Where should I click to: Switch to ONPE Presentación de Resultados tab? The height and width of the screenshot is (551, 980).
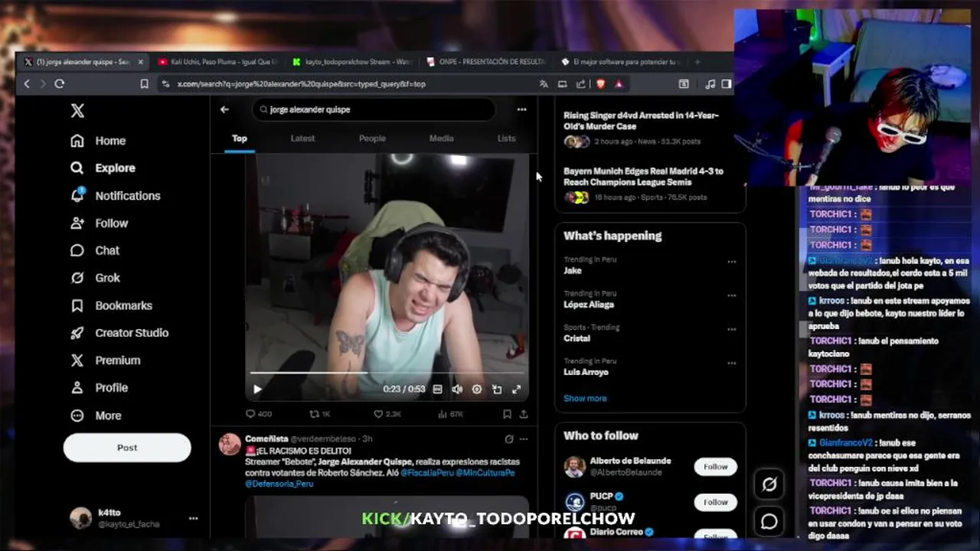(x=486, y=62)
